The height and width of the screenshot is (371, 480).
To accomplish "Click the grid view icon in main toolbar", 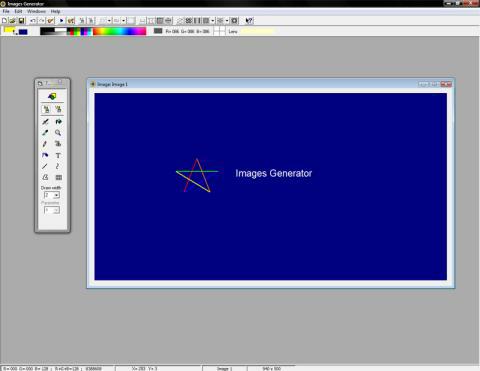I will [189, 21].
